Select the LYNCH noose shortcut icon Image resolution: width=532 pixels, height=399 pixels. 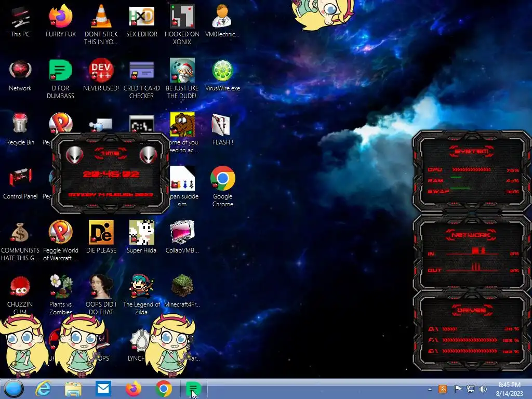[139, 340]
